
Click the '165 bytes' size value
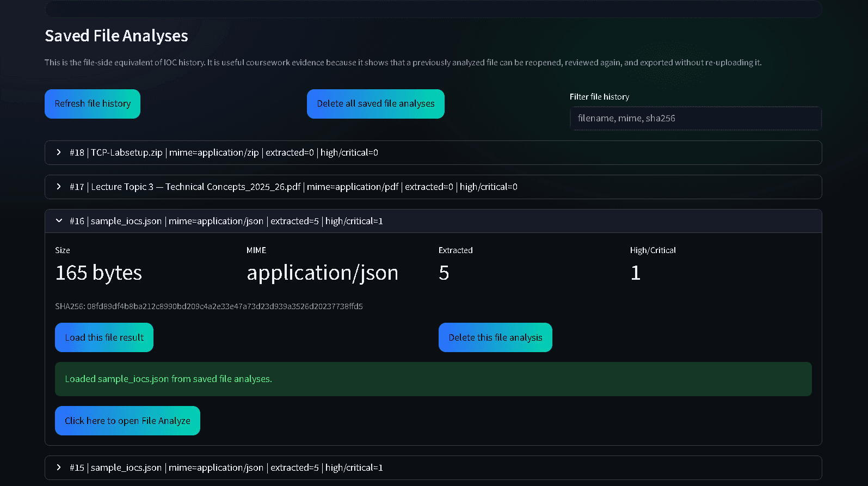99,273
